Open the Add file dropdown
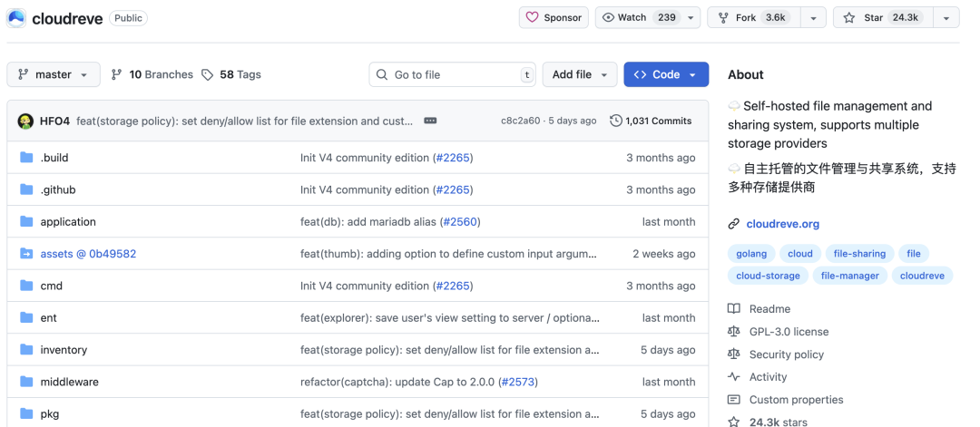 click(x=579, y=74)
